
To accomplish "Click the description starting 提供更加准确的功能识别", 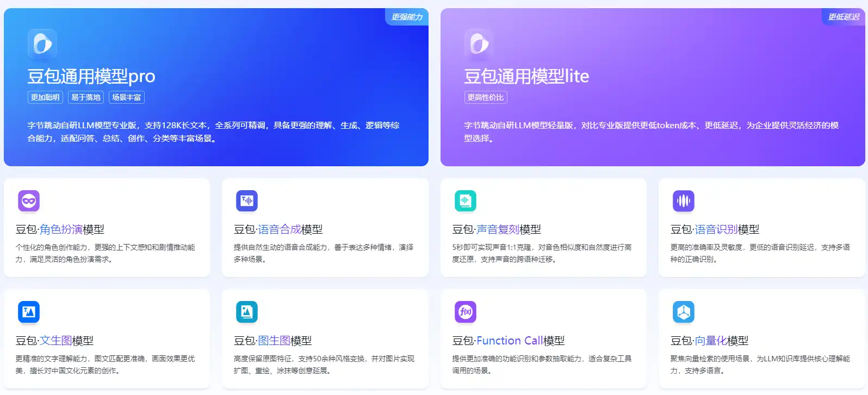I will tap(542, 365).
